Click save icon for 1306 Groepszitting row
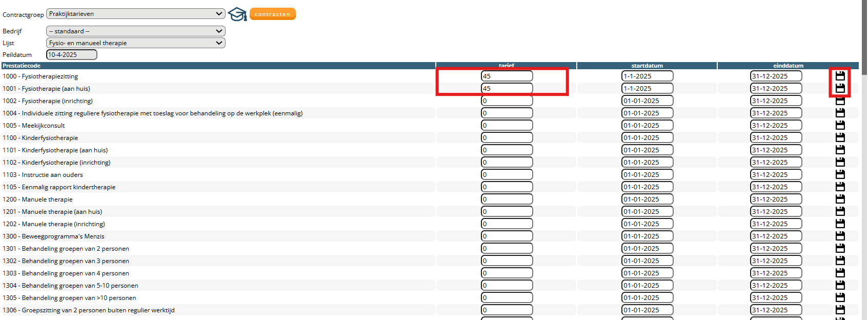The height and width of the screenshot is (320, 868). coord(840,310)
